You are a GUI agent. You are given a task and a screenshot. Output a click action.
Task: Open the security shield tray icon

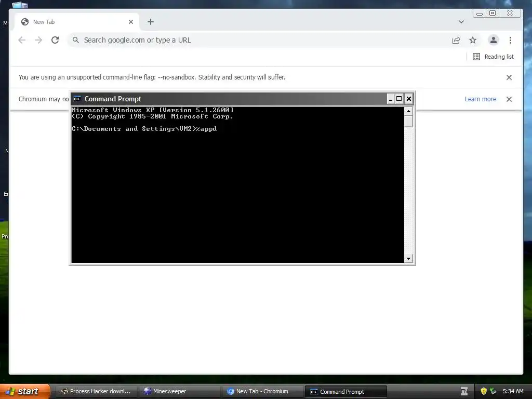(x=484, y=391)
